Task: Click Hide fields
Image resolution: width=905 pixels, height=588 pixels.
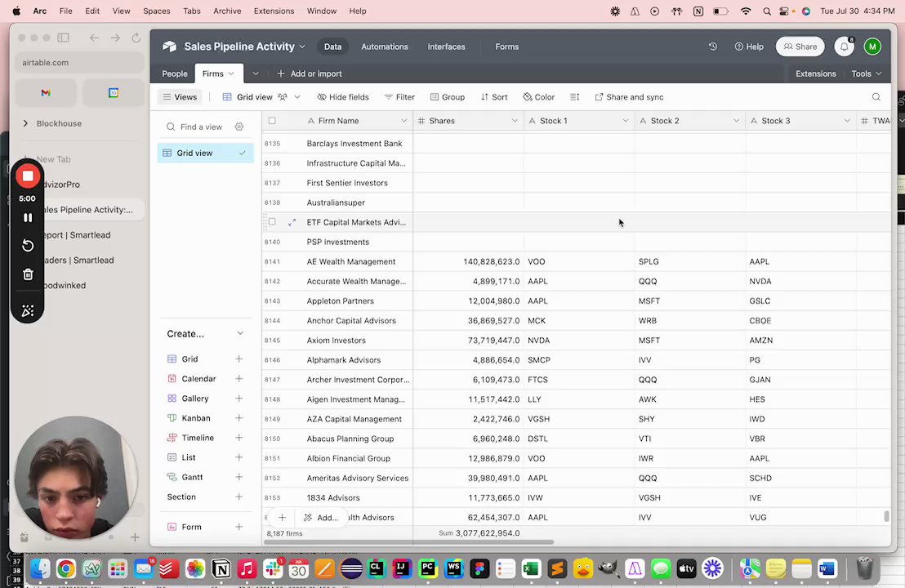Action: [343, 97]
